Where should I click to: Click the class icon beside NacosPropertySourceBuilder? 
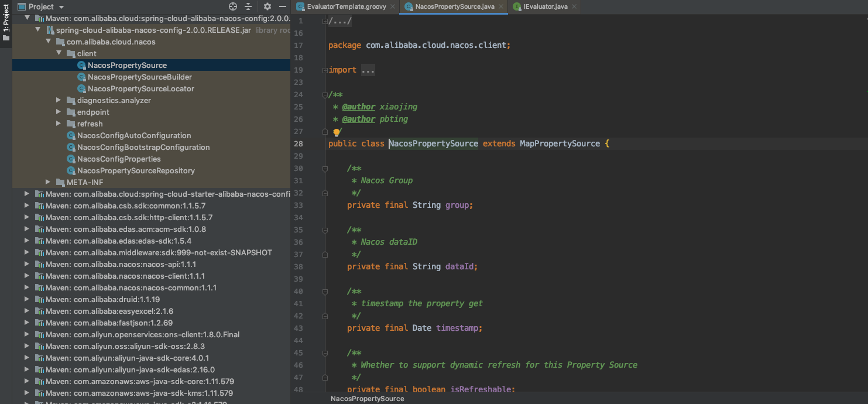coord(82,77)
